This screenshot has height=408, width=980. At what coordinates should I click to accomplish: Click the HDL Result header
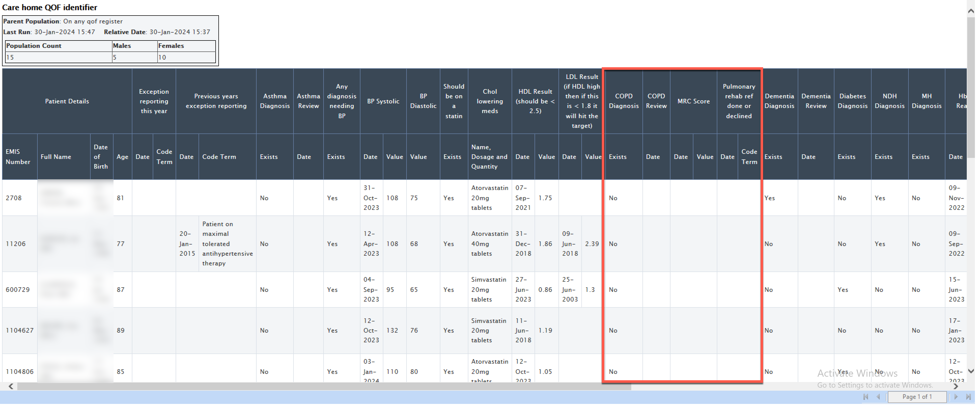(535, 101)
